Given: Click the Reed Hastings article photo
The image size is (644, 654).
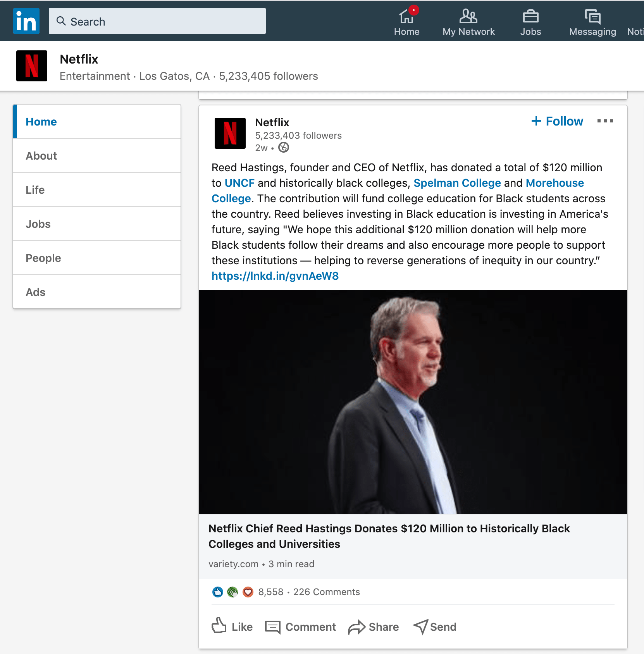Looking at the screenshot, I should 413,402.
